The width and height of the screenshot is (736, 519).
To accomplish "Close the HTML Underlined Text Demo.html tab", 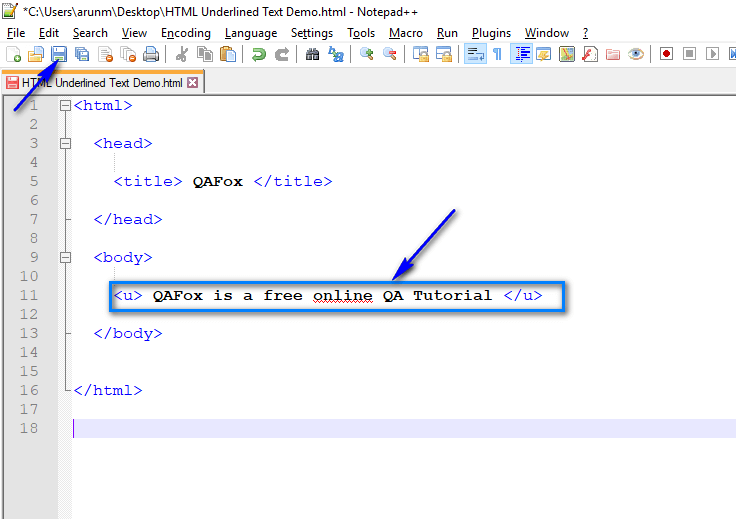I will pyautogui.click(x=192, y=83).
